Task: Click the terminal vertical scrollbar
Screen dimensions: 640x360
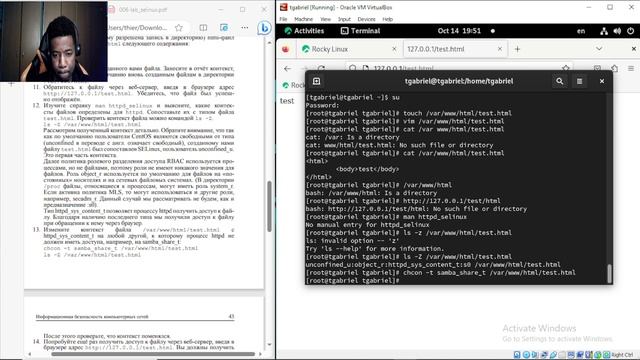Action: [x=609, y=273]
